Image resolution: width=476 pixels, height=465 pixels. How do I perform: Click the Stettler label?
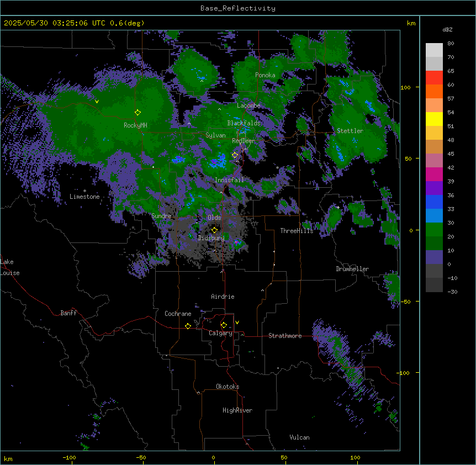(x=350, y=131)
